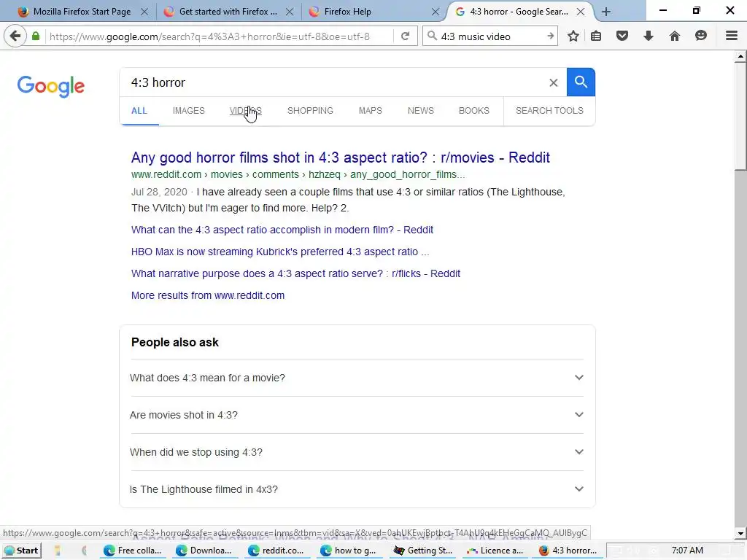
Task: Open 'reddit.co...' taskbar item
Action: (x=278, y=551)
